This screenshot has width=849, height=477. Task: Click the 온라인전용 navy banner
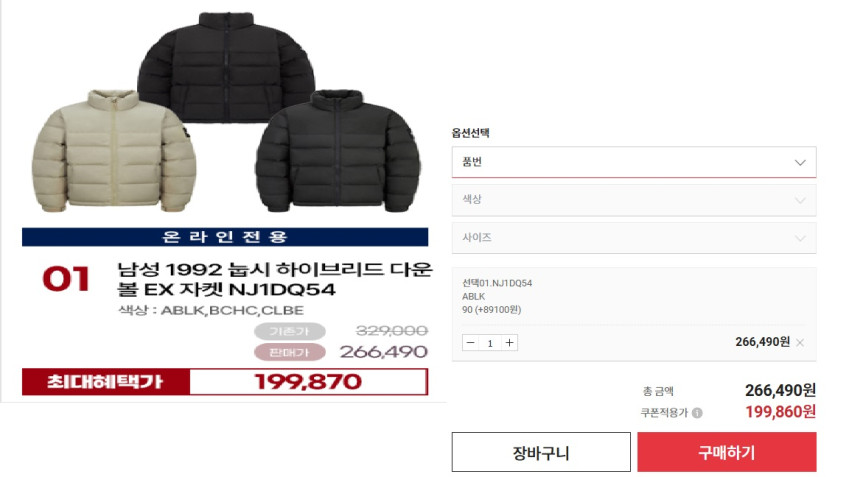coord(225,237)
